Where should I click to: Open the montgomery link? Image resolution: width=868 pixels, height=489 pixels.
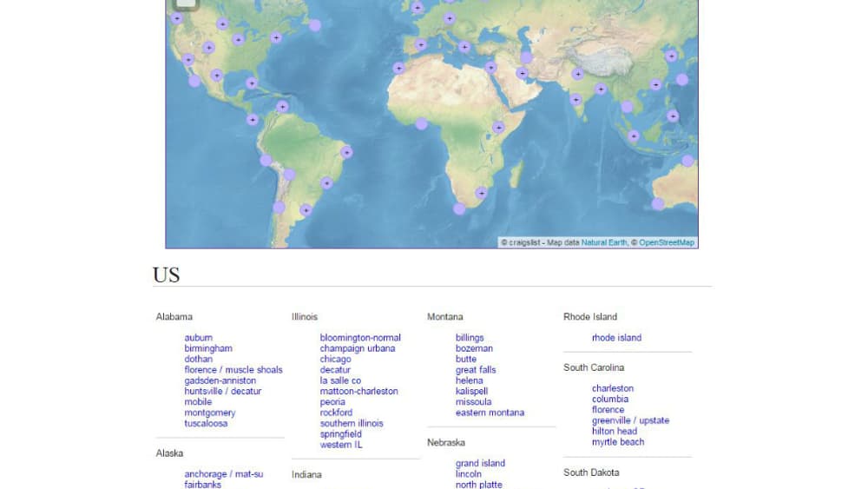pos(210,413)
